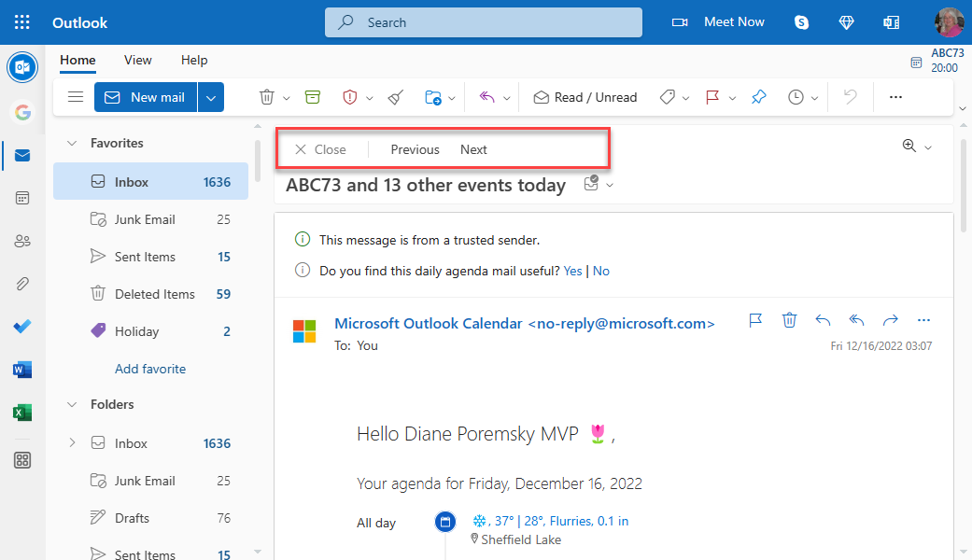Snooze message with clock icon
This screenshot has width=972, height=560.
796,97
